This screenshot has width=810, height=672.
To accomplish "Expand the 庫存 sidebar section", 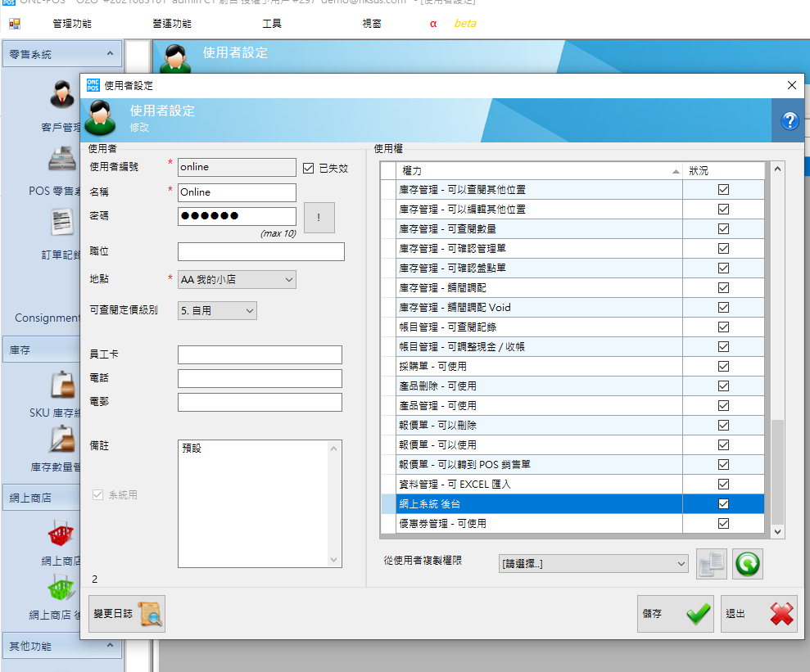I will pyautogui.click(x=41, y=350).
